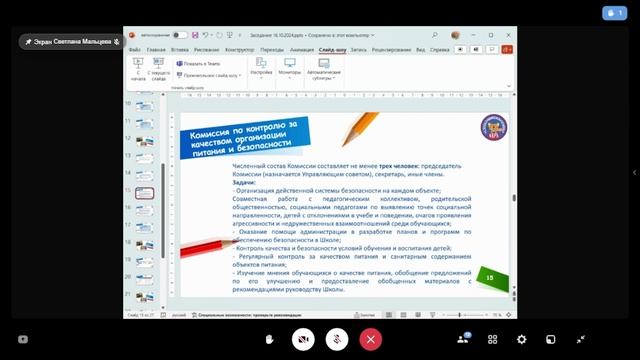Image resolution: width=640 pixels, height=360 pixels.
Task: Click Показать в Teams
Action: pyautogui.click(x=198, y=64)
